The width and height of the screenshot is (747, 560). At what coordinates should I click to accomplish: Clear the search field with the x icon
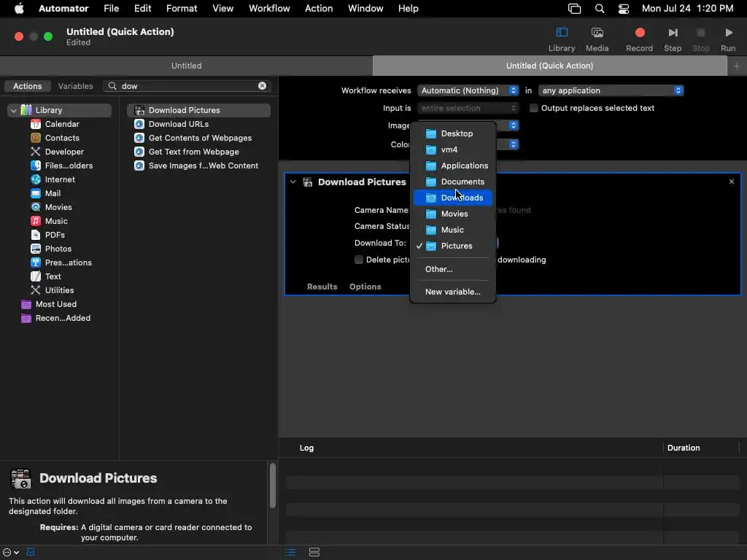pos(262,86)
